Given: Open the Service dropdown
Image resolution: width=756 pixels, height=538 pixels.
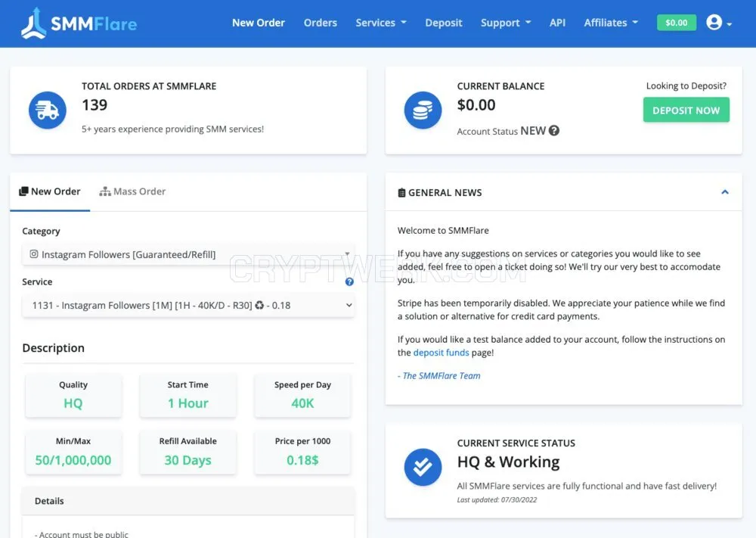Looking at the screenshot, I should coord(188,306).
